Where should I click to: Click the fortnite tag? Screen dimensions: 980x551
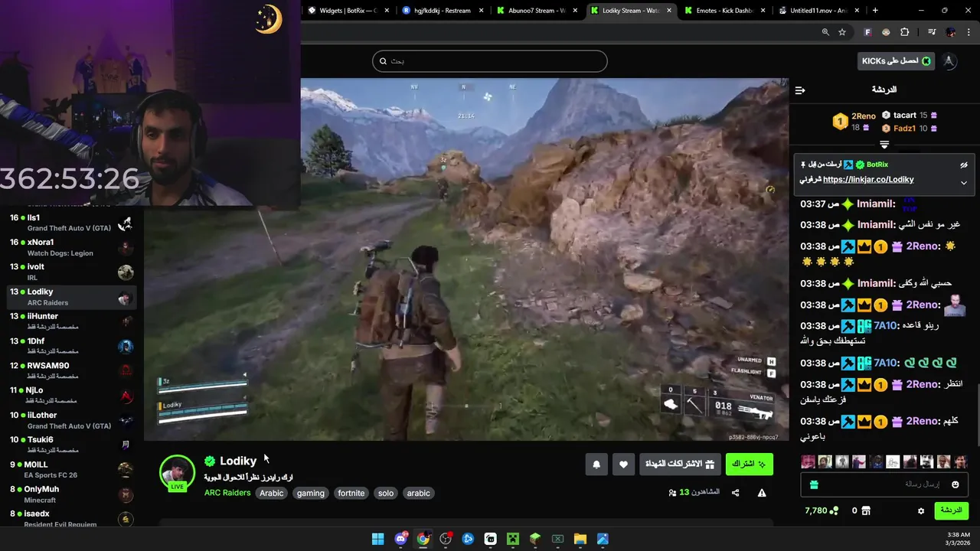[351, 494]
